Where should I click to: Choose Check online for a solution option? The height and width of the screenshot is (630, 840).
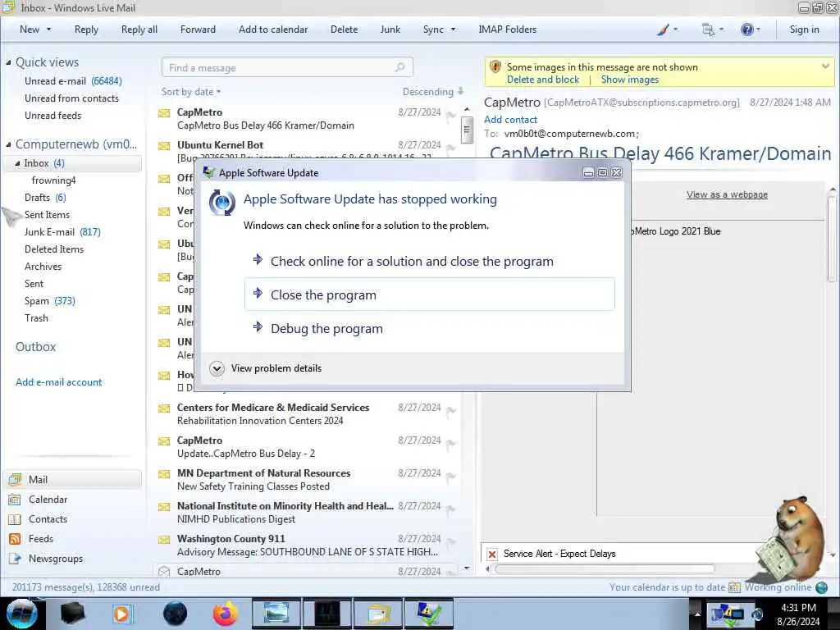pyautogui.click(x=430, y=262)
